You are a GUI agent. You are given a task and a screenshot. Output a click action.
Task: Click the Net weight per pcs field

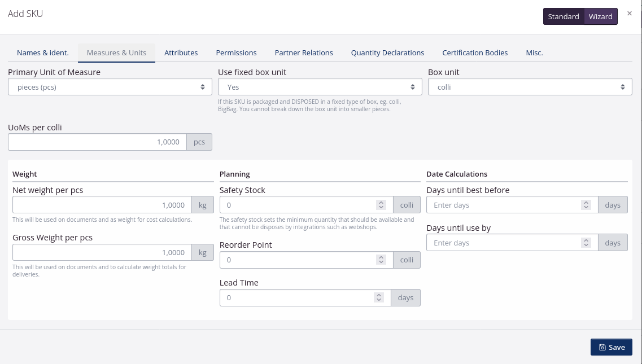102,205
